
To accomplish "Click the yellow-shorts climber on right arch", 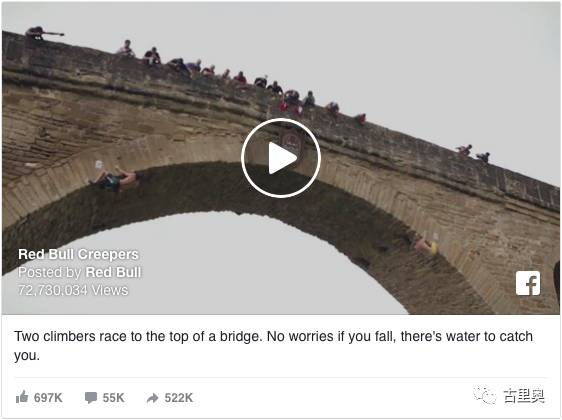I will (x=426, y=244).
